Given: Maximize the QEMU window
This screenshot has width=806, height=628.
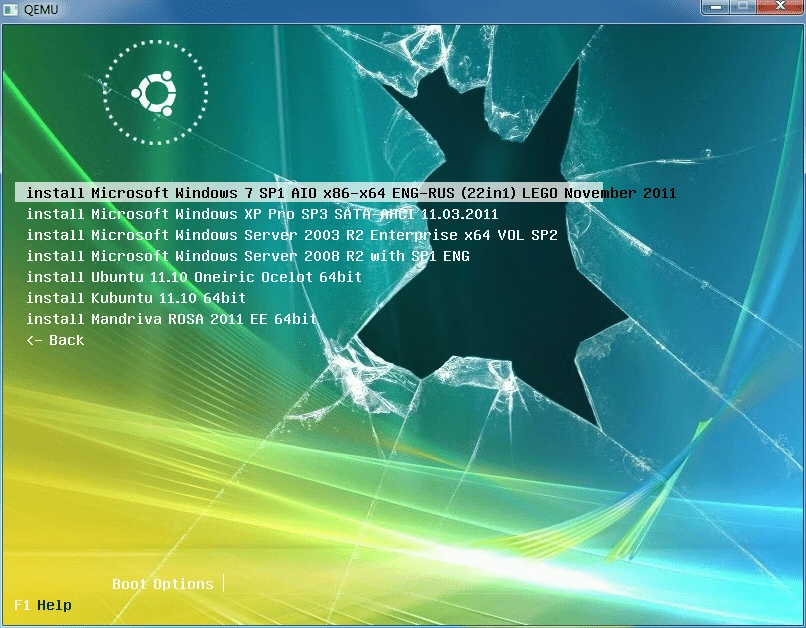Looking at the screenshot, I should pos(743,7).
